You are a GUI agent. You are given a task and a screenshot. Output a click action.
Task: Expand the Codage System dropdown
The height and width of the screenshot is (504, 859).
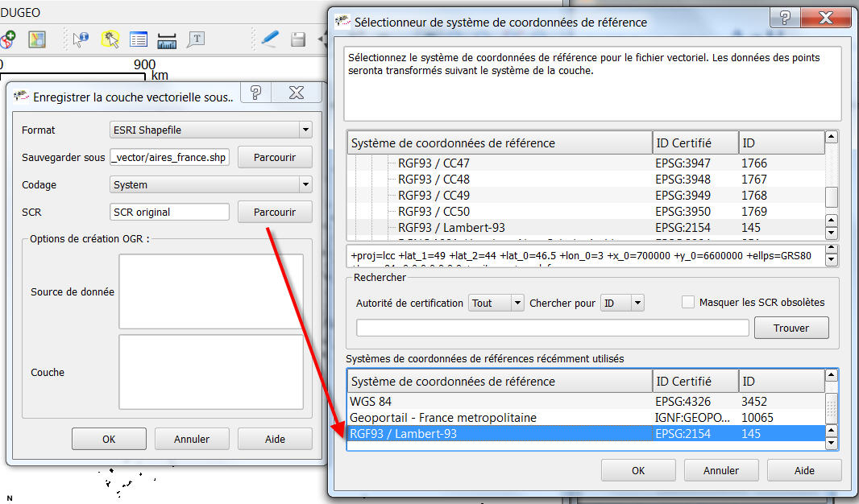pos(211,184)
